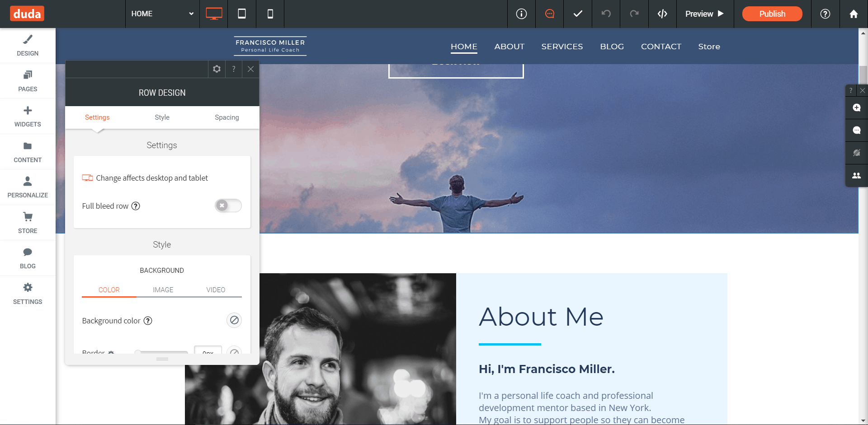
Task: Open the Widgets panel in the sidebar
Action: coord(28,116)
